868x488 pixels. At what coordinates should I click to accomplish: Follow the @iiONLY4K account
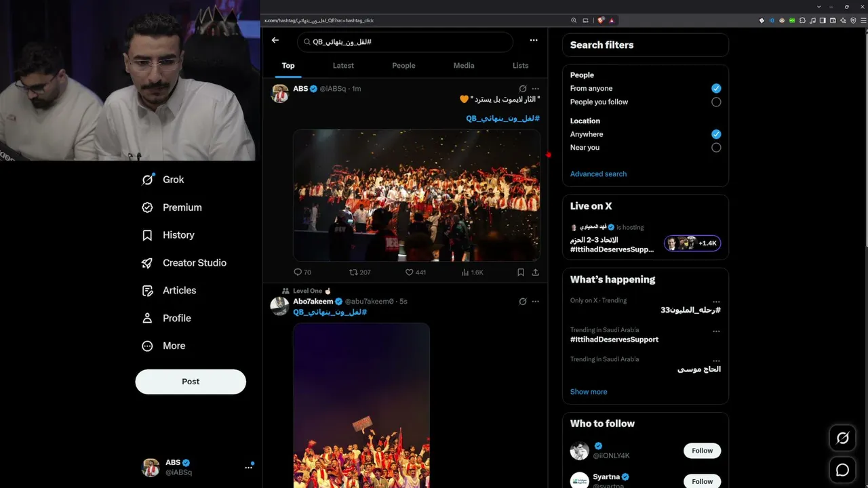[702, 451]
